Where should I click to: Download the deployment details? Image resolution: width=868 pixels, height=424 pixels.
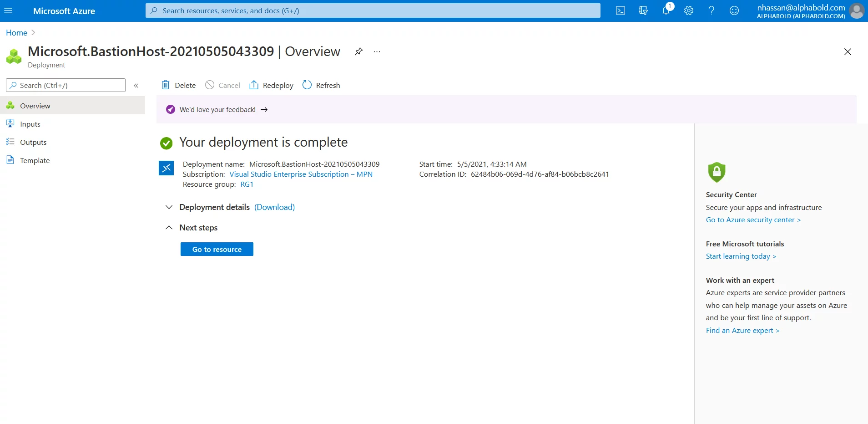click(275, 207)
